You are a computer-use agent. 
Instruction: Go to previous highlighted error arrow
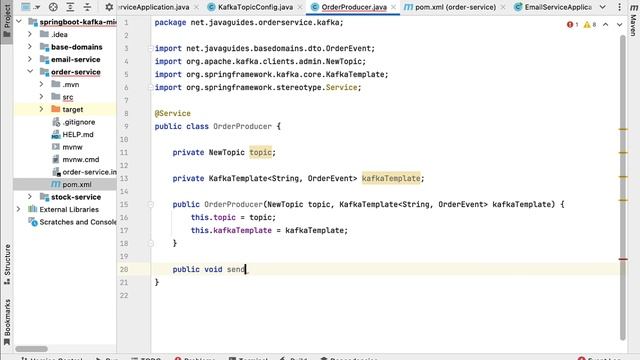tap(606, 24)
